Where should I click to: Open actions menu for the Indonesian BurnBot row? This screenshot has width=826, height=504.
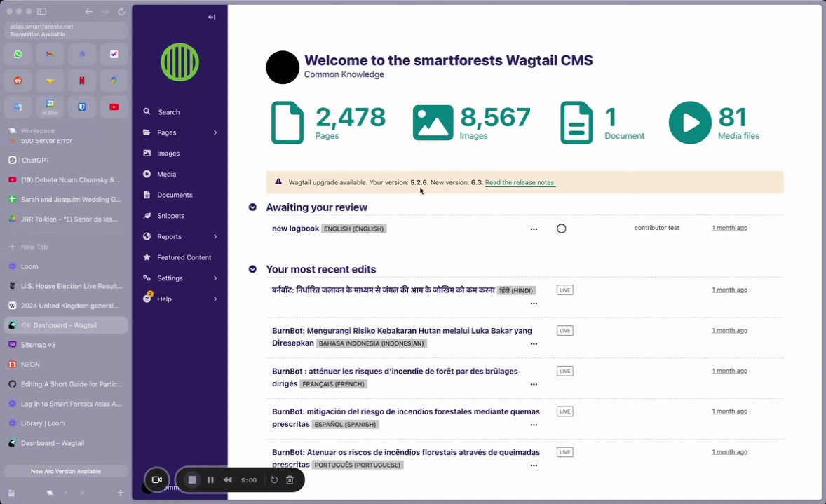[534, 344]
